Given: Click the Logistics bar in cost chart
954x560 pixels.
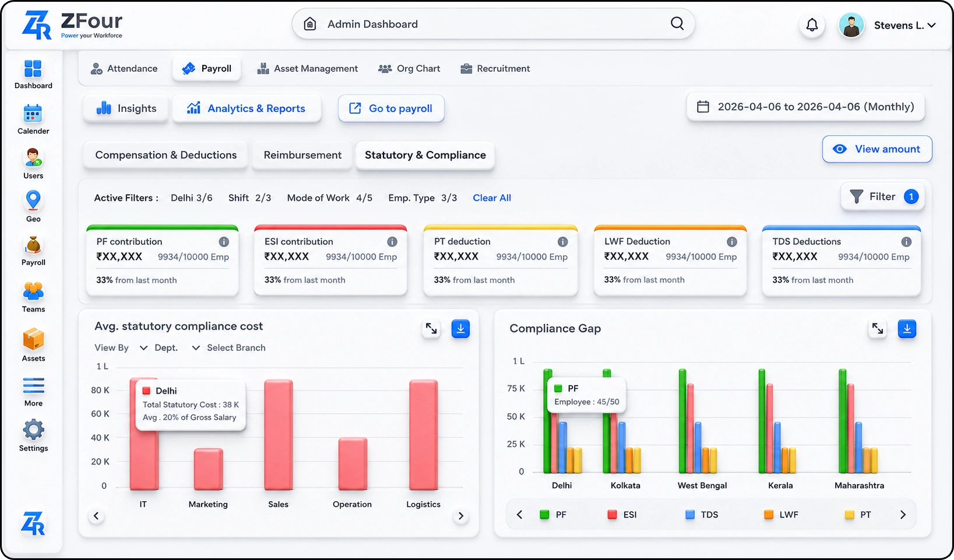Looking at the screenshot, I should click(x=424, y=435).
